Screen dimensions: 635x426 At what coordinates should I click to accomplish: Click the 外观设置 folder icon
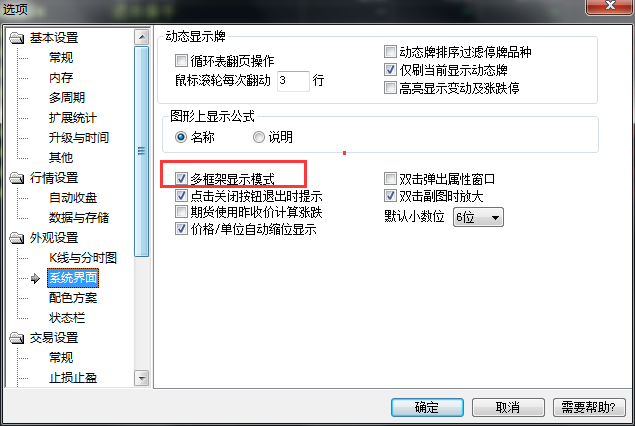(17, 238)
